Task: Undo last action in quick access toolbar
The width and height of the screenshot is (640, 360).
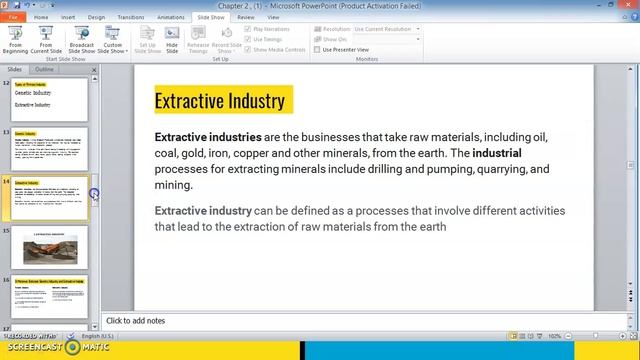Action: click(x=27, y=5)
